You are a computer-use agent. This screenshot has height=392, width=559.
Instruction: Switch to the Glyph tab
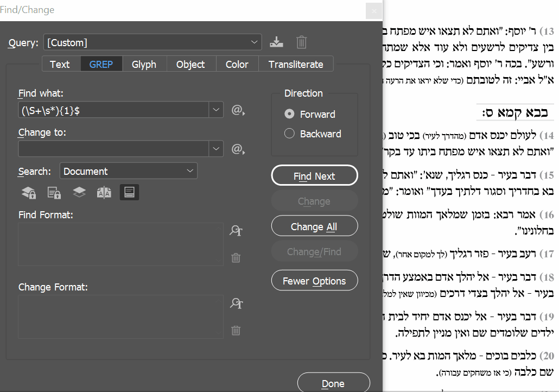pos(144,64)
